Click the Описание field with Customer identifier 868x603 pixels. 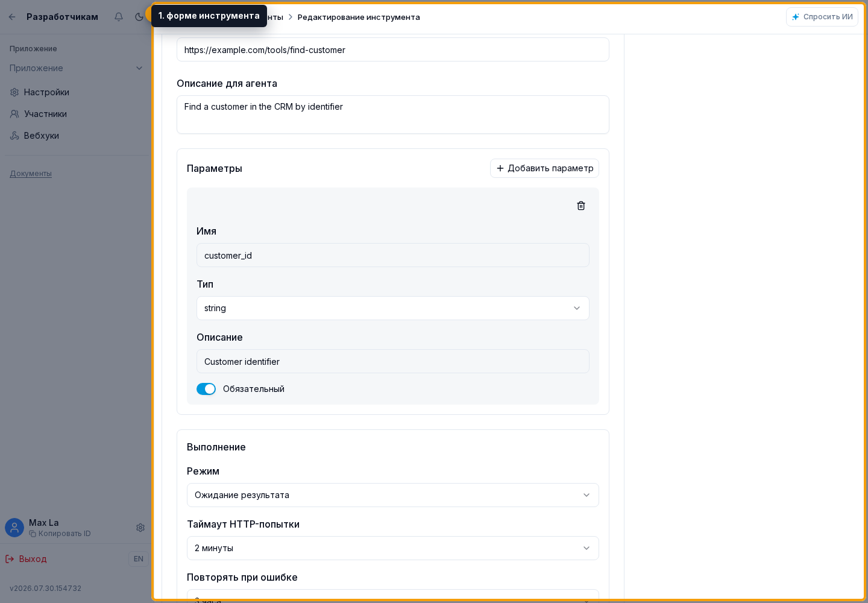pyautogui.click(x=393, y=361)
